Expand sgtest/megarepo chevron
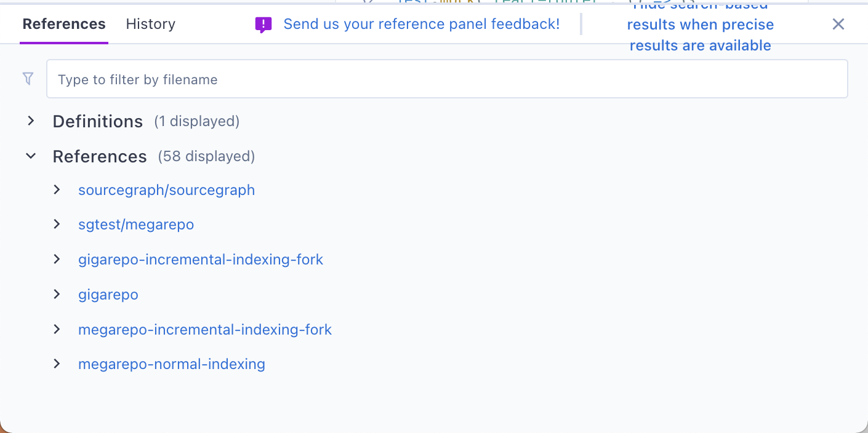 (x=57, y=224)
